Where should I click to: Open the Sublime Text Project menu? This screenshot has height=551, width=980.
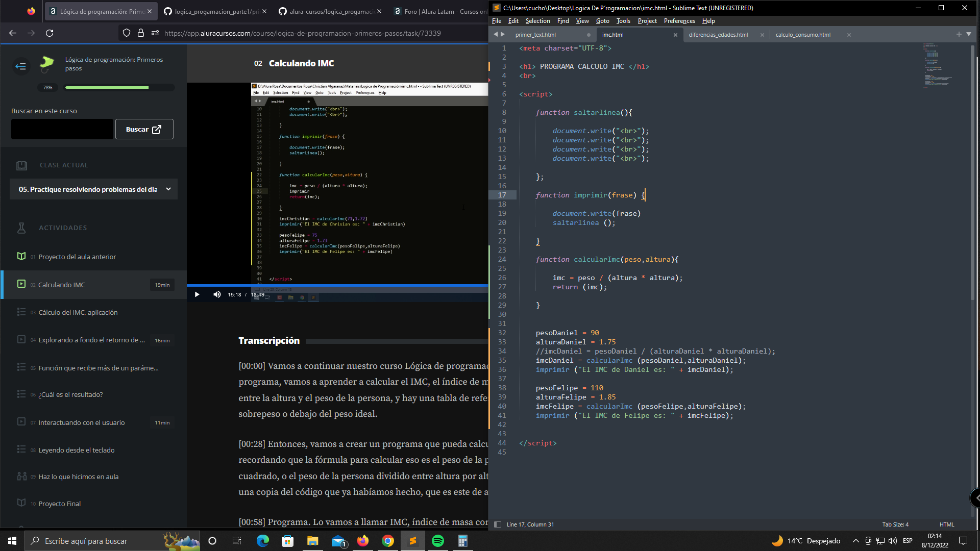click(x=647, y=21)
